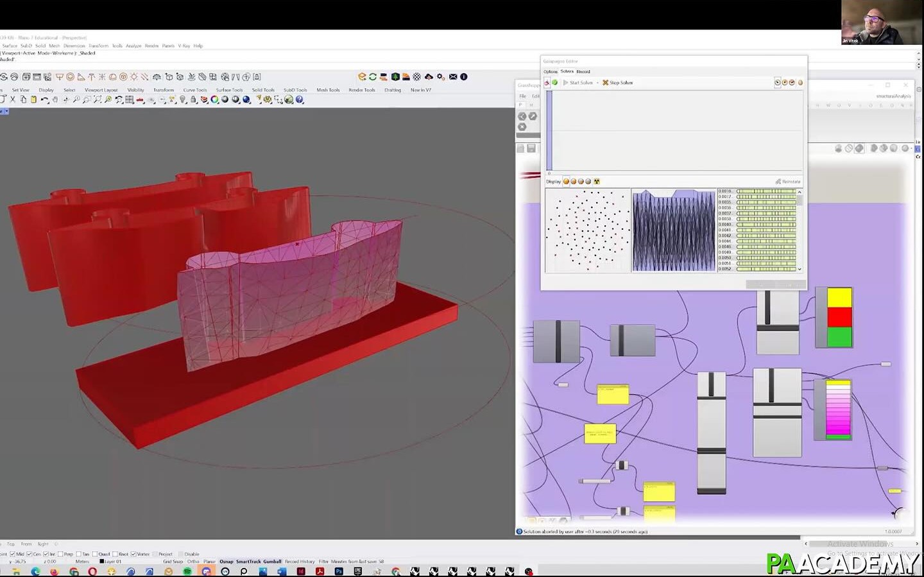Click the Undo arrow icon in Rhino toolbar
Screen dimensions: 924x577
tap(44, 99)
